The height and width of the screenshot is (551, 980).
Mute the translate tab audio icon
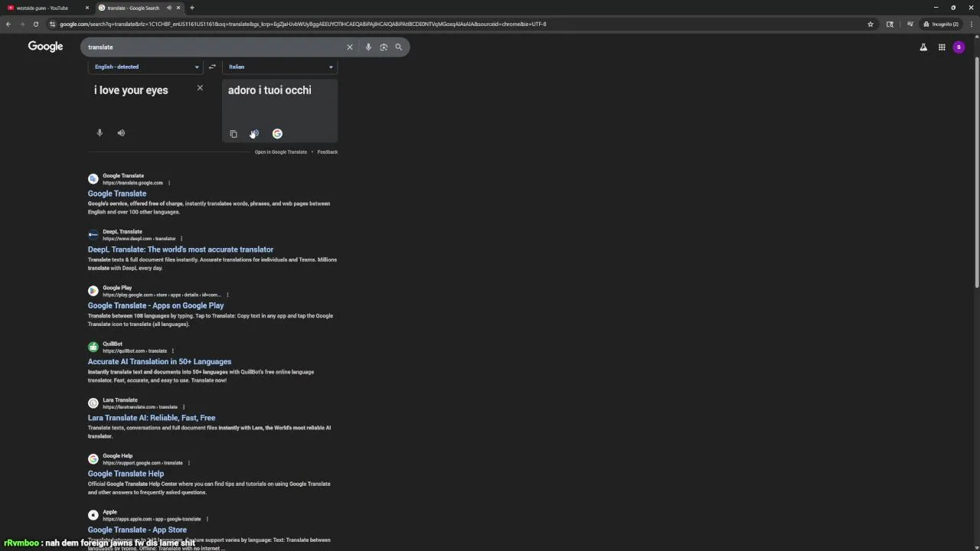(x=168, y=8)
